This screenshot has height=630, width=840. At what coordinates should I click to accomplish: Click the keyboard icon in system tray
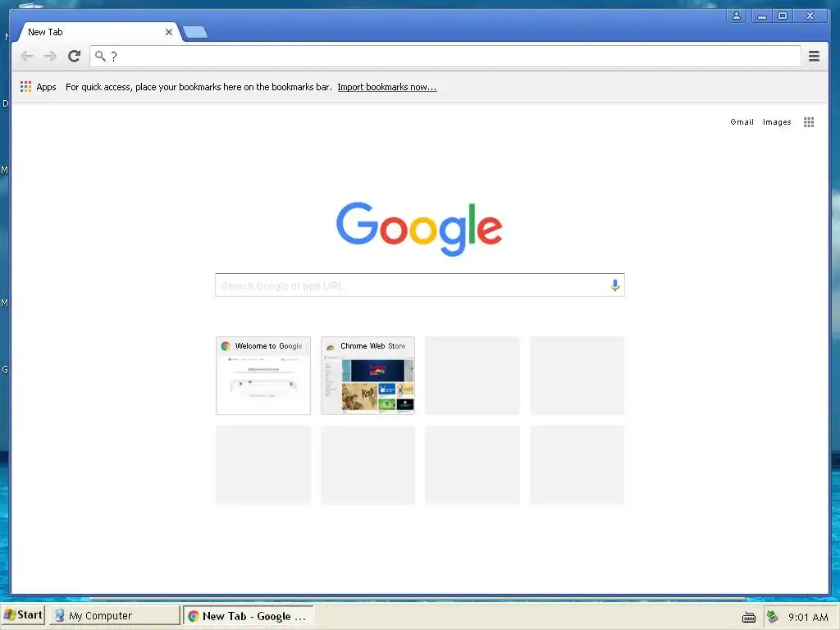tap(748, 617)
